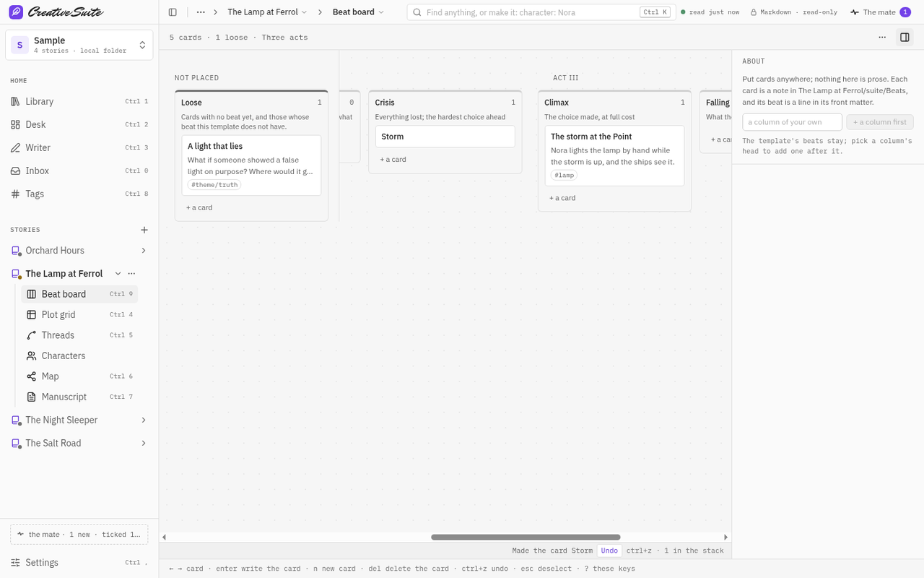
Task: Open the Plot grid view
Action: 79,315
